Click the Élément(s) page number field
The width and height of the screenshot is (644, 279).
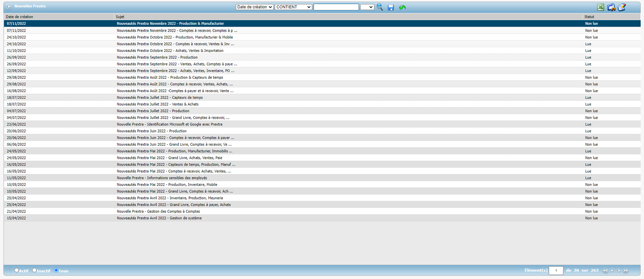[x=556, y=270]
